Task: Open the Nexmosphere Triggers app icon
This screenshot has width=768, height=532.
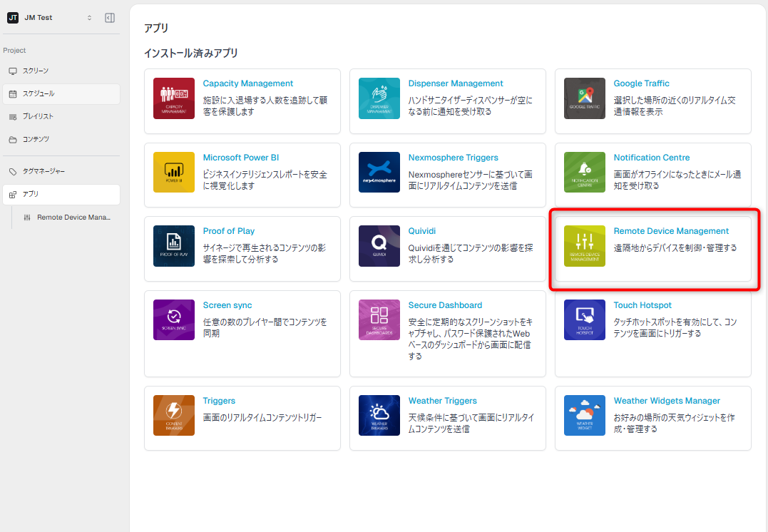Action: [379, 173]
